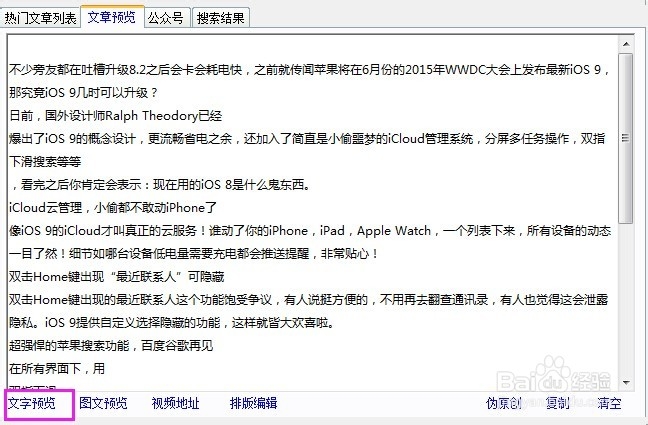The image size is (648, 425).
Task: Click line starting 不少旁友都在吐槽升级8.2
Action: (x=309, y=69)
